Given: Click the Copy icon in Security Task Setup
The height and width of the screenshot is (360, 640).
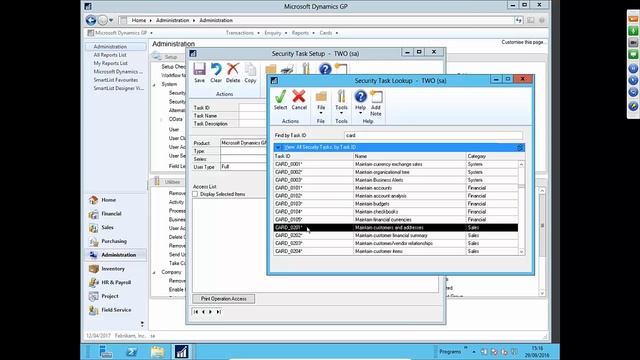Looking at the screenshot, I should click(250, 70).
